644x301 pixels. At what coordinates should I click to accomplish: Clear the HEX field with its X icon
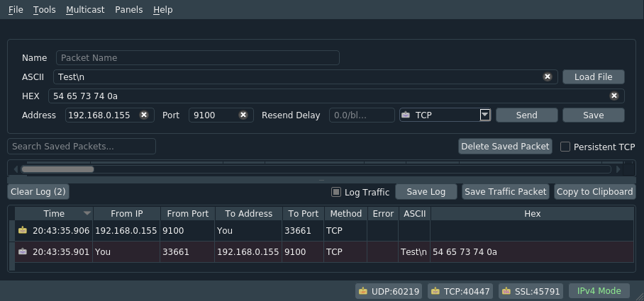(x=614, y=96)
